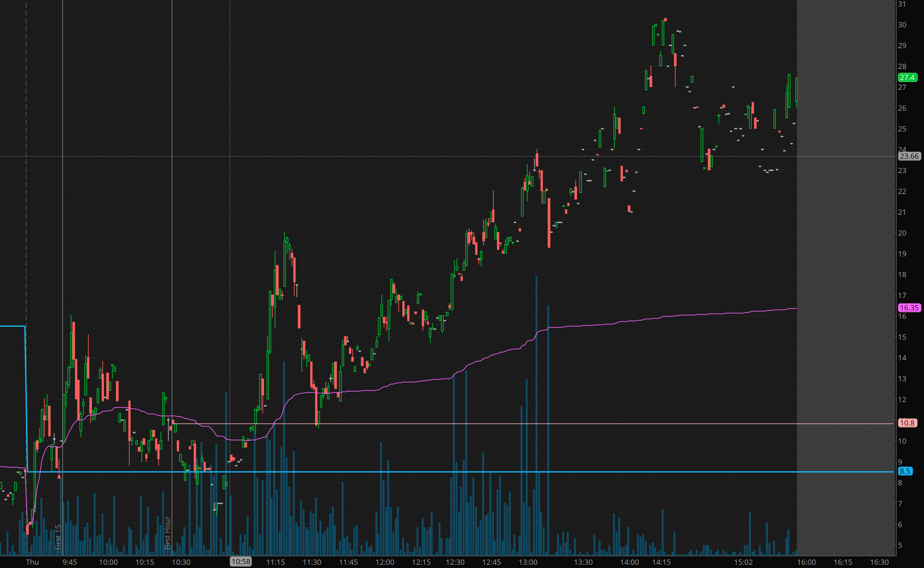
Task: Click the 9:45 time axis label
Action: tap(70, 562)
